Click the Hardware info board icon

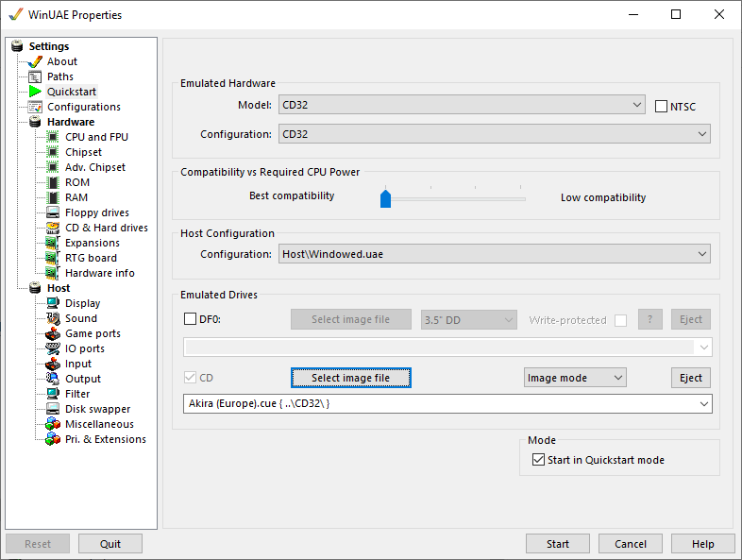pos(52,273)
